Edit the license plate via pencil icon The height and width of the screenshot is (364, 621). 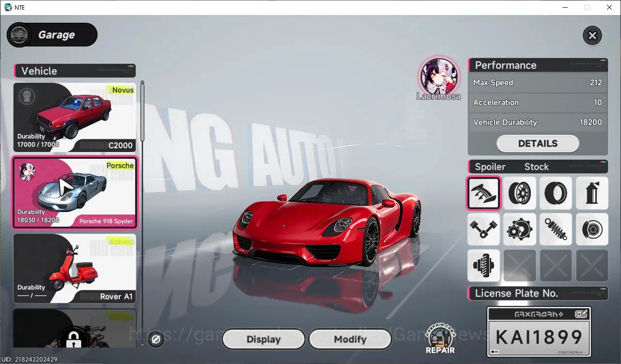[x=581, y=314]
